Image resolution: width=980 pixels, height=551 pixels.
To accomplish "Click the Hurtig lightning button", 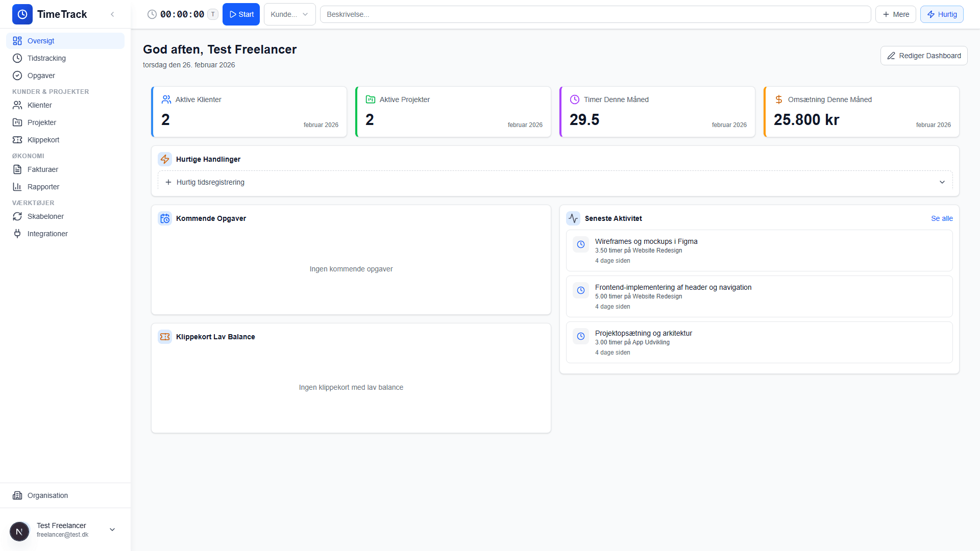I will 942,14.
